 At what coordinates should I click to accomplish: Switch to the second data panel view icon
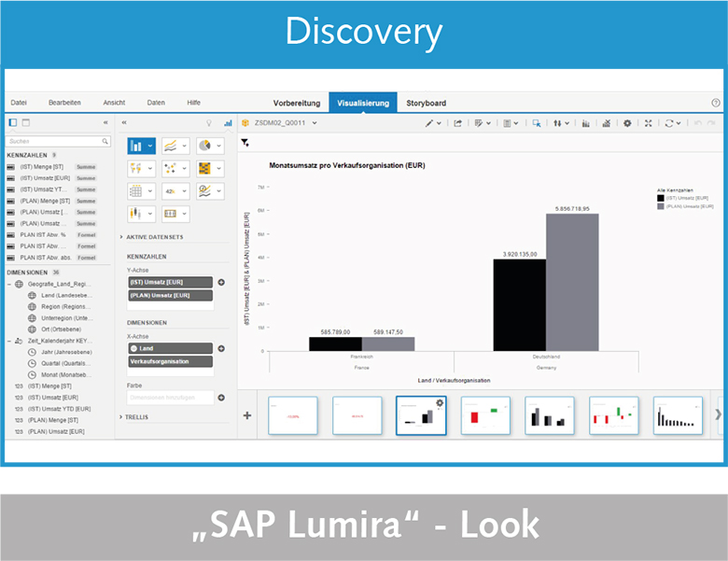click(26, 122)
